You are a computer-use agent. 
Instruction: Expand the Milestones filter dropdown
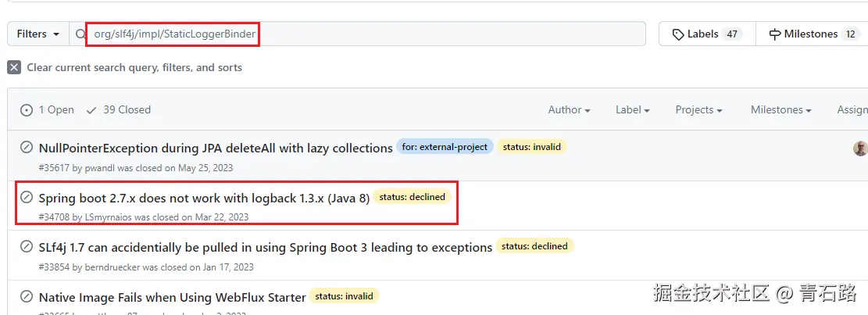click(780, 109)
